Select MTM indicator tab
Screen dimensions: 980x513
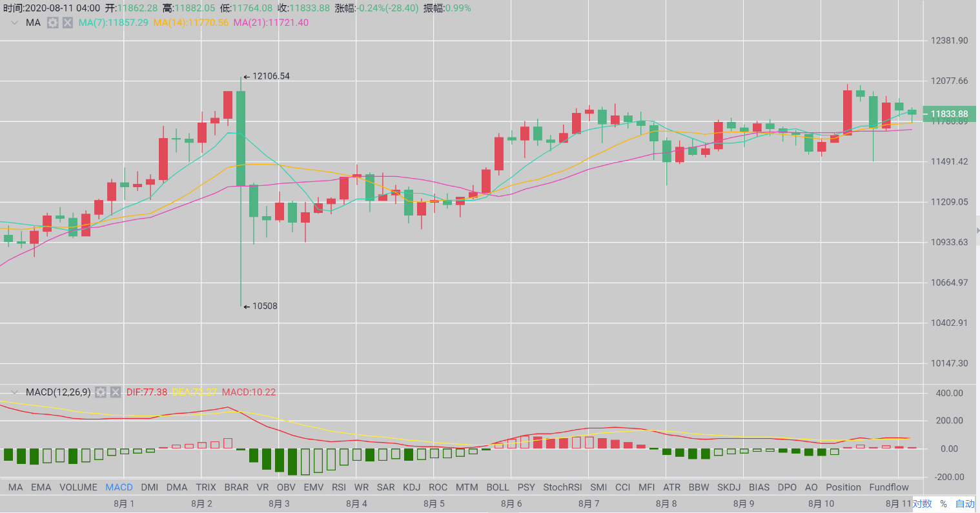[x=467, y=487]
